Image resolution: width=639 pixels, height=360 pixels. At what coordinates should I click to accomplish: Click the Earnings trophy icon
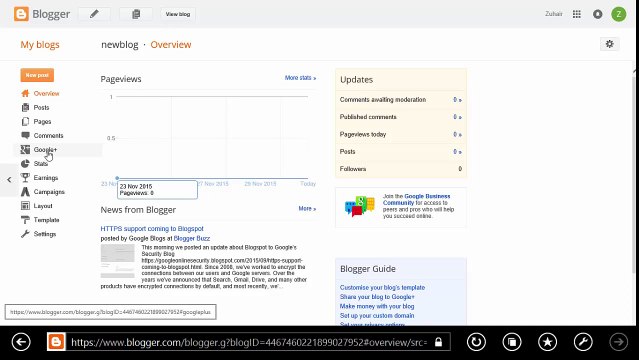coord(25,177)
